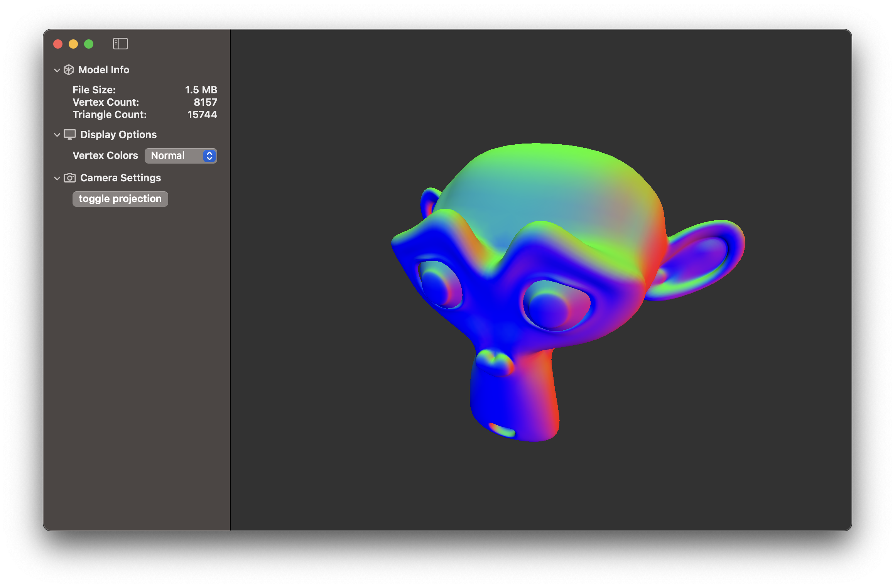Collapse the Display Options section chevron
This screenshot has height=588, width=895.
[x=57, y=135]
